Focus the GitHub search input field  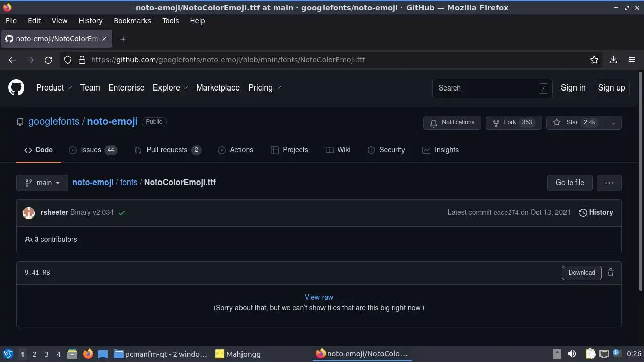493,88
